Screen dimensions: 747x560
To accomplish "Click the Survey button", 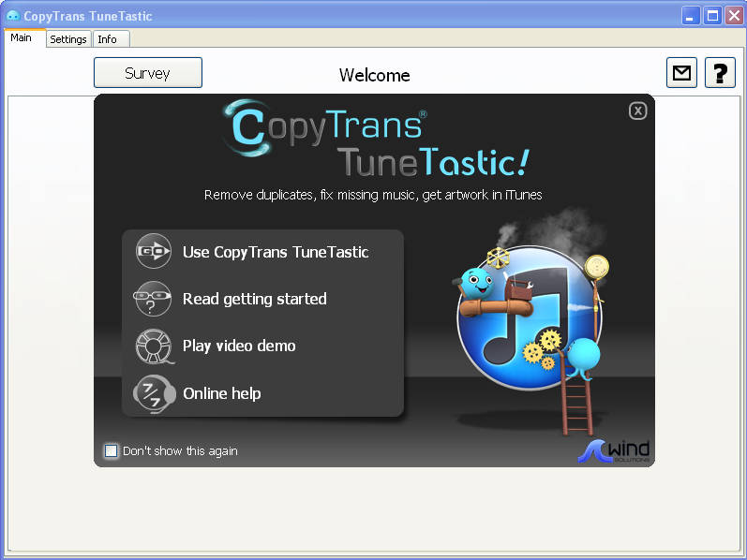I will coord(148,73).
